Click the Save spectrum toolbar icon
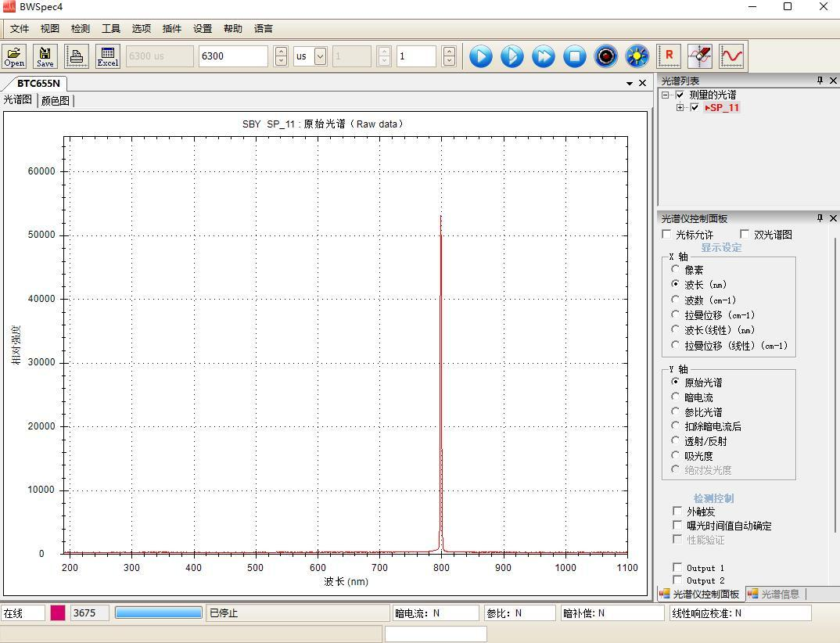Image resolution: width=840 pixels, height=643 pixels. coord(45,56)
